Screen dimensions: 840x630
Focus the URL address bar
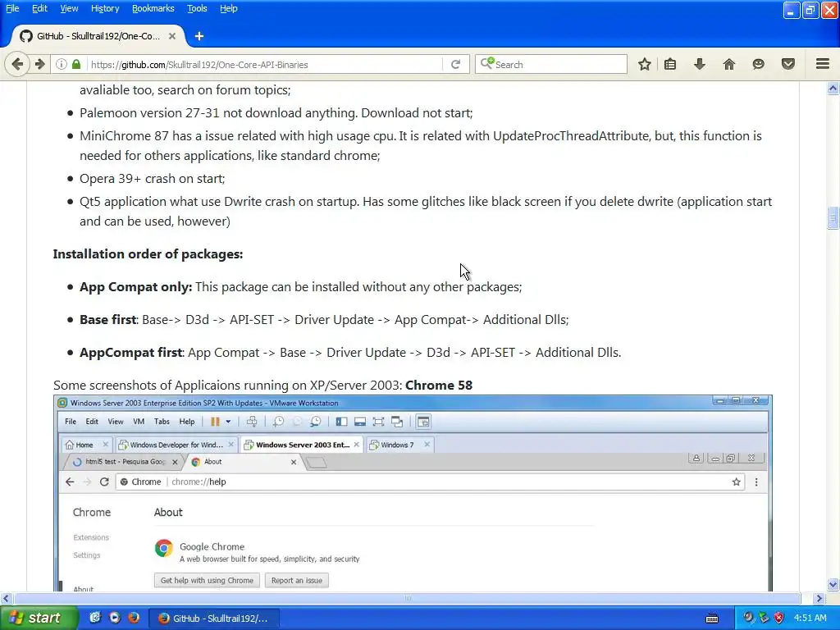265,64
